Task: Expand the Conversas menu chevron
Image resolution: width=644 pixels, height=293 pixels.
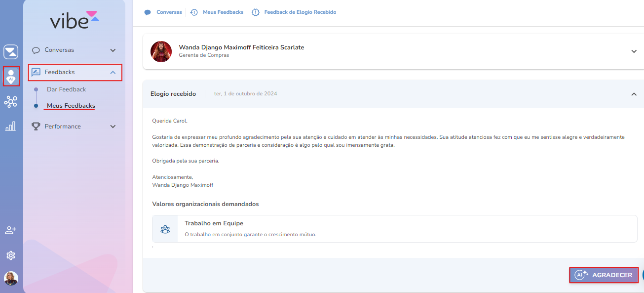Action: 113,50
